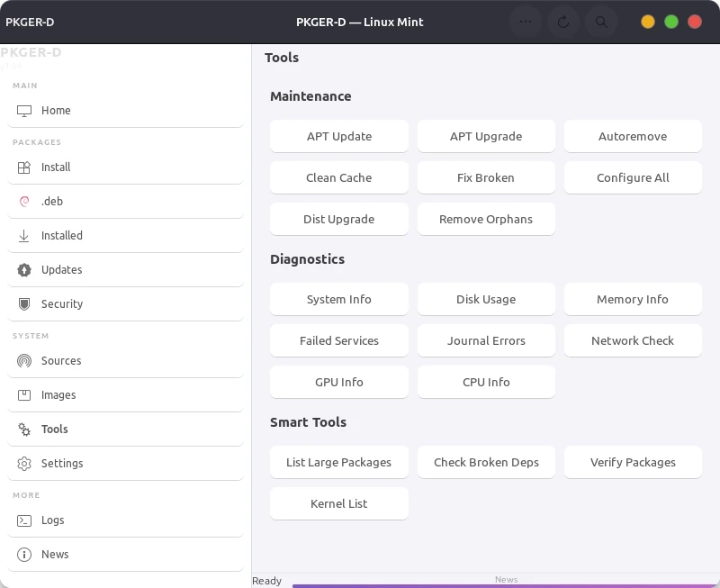
Task: Click the Debian swirl .deb icon
Action: tap(24, 201)
